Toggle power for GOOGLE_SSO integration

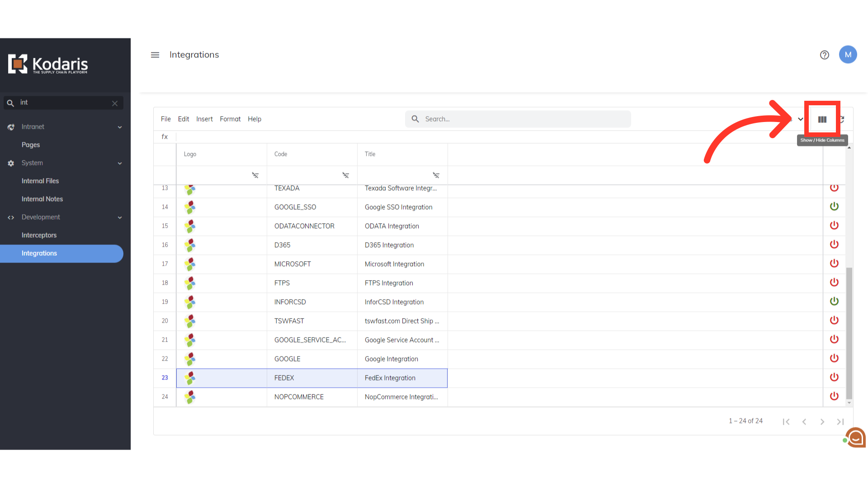tap(834, 206)
